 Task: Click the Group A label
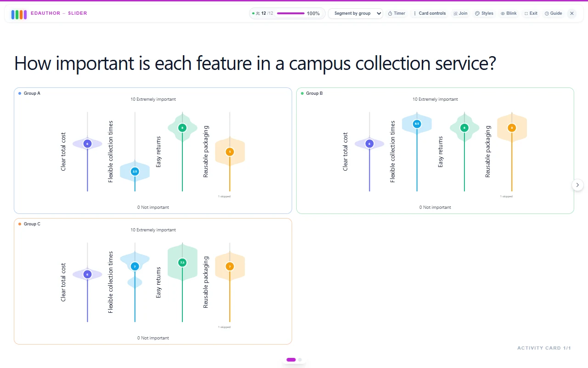(x=32, y=93)
